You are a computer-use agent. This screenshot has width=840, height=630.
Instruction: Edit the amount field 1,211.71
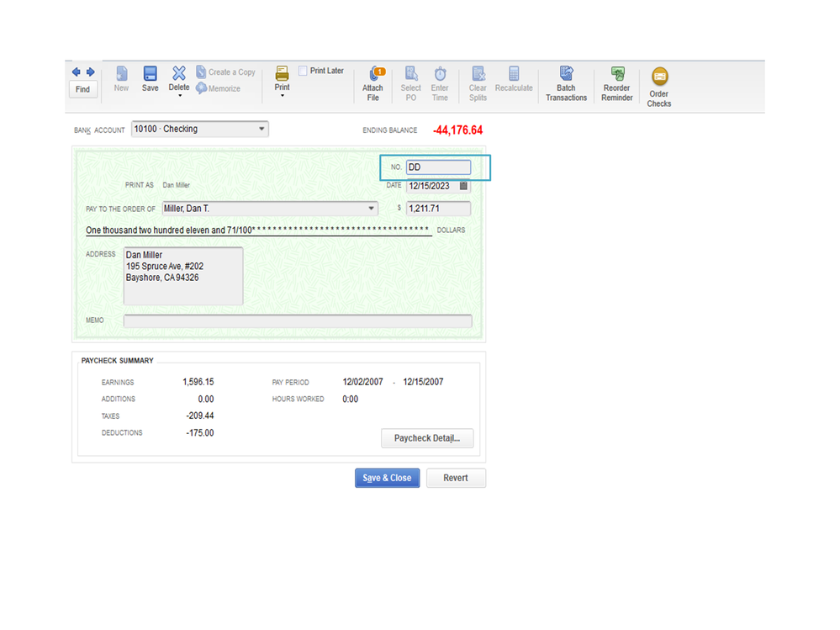438,209
